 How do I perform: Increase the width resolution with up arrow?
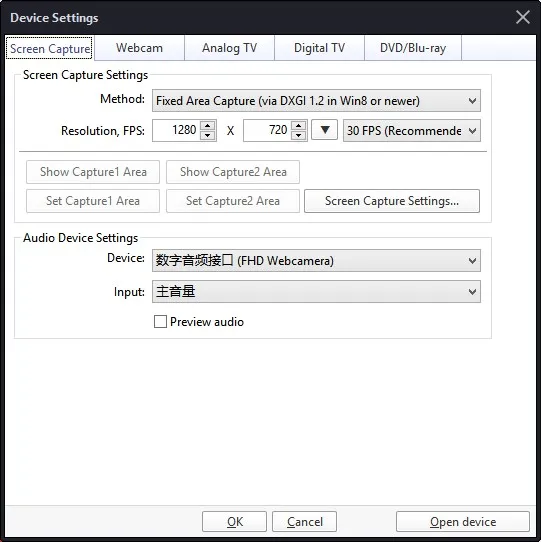coord(208,125)
